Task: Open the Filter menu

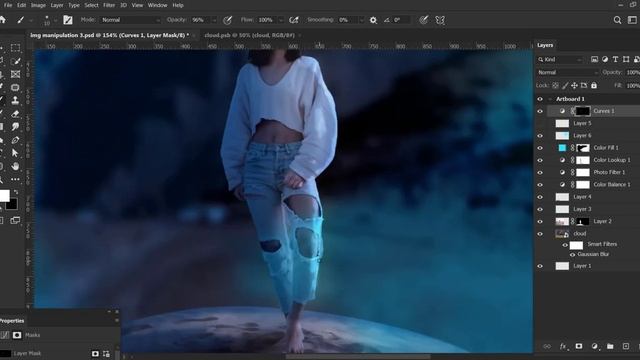Action: (109, 5)
